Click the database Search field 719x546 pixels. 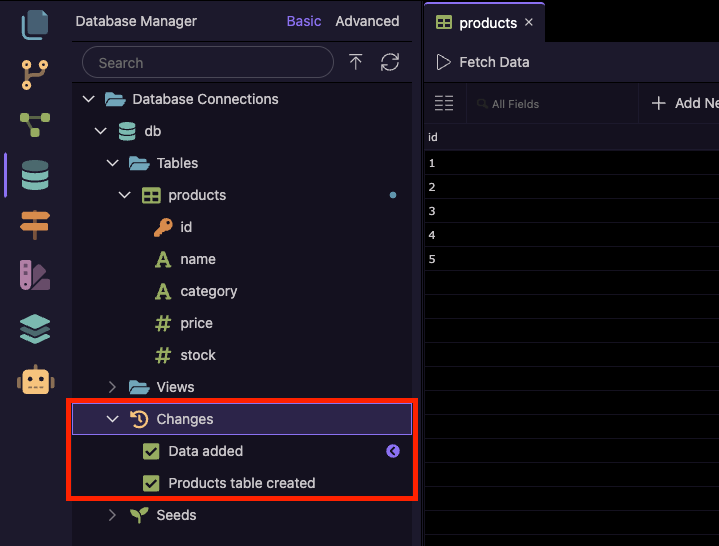tap(215, 62)
